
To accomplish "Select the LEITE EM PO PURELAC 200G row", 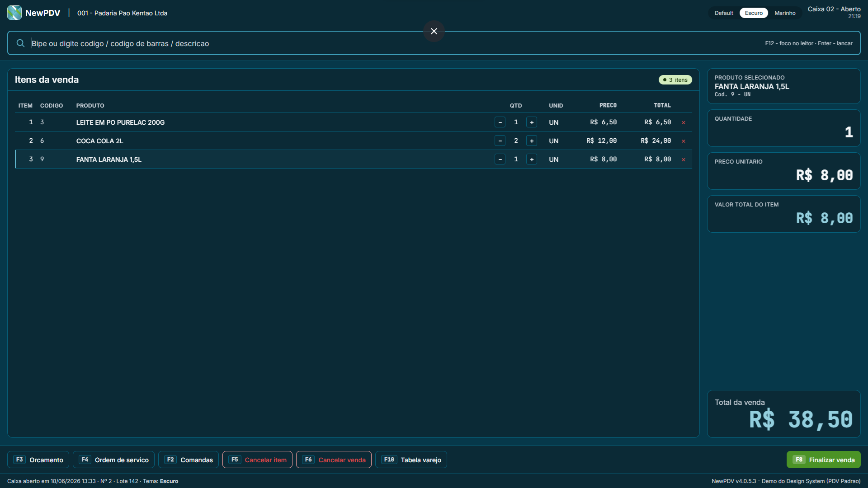I will pyautogui.click(x=354, y=122).
